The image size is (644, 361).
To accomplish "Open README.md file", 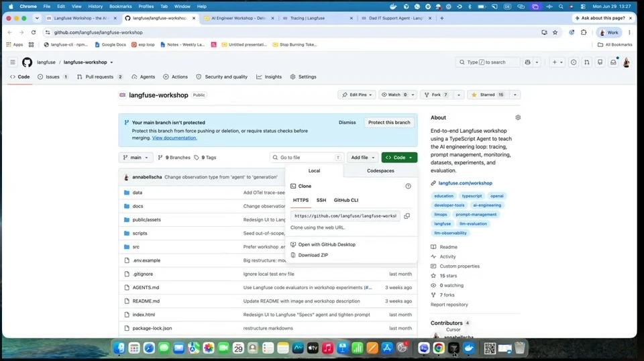I will point(146,301).
